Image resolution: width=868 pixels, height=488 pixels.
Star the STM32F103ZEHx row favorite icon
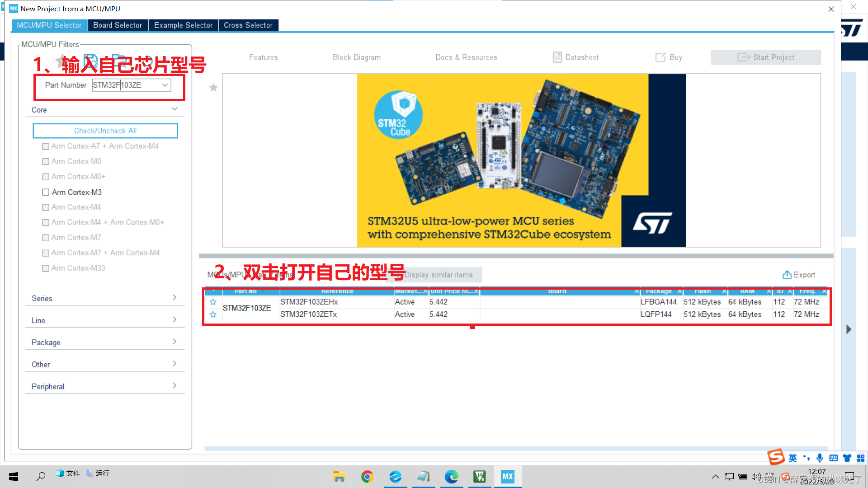click(x=213, y=302)
